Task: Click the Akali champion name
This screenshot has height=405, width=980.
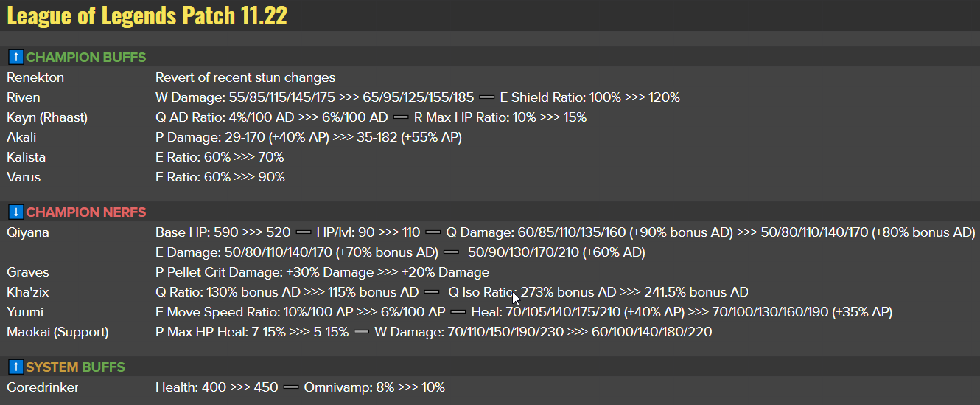Action: [x=21, y=137]
